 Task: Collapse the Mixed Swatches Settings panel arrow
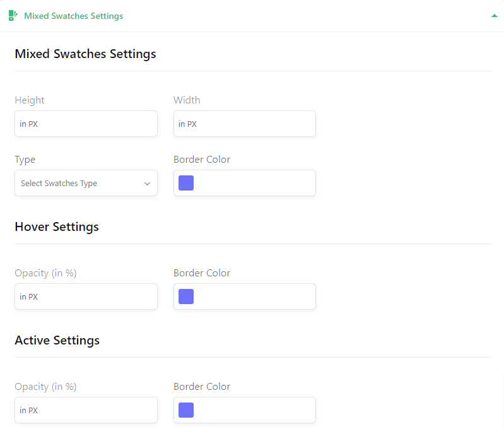pyautogui.click(x=494, y=16)
